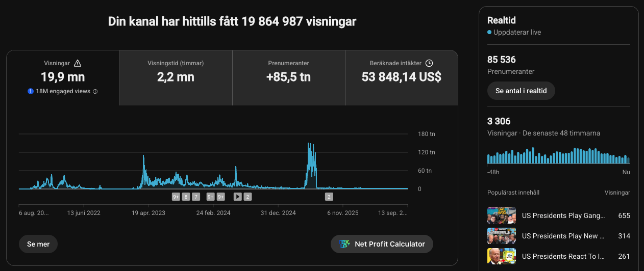The height and width of the screenshot is (271, 644).
Task: Click the -48h label under realtime chart
Action: click(493, 172)
